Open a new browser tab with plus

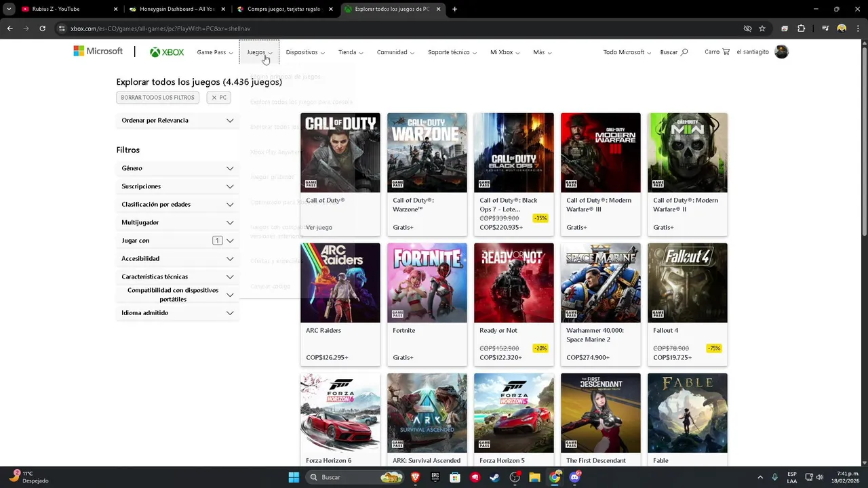pos(454,9)
